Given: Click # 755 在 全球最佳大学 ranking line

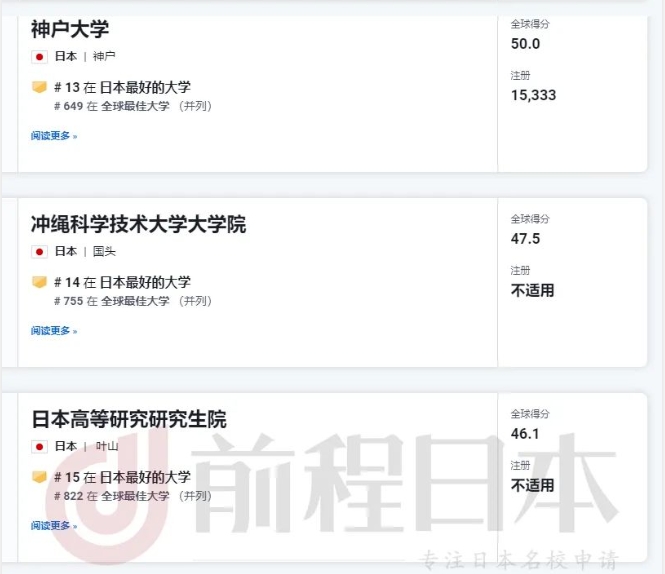Looking at the screenshot, I should pyautogui.click(x=133, y=301).
